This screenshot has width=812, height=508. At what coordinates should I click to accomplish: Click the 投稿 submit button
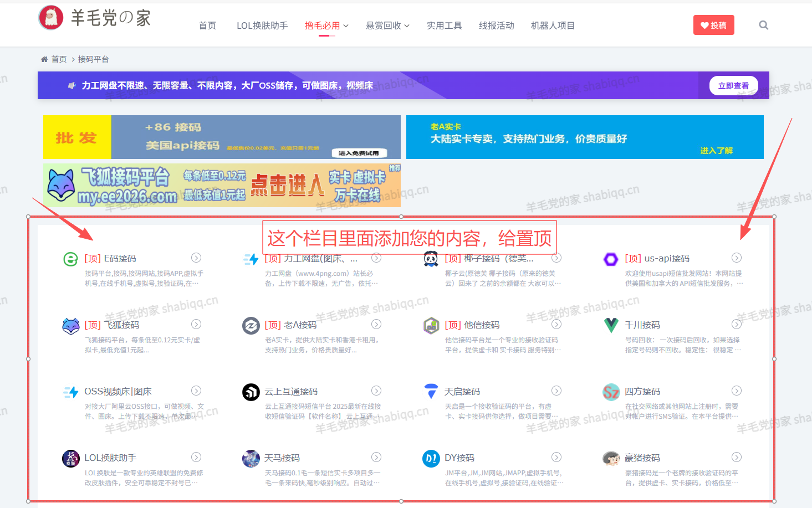pyautogui.click(x=714, y=25)
